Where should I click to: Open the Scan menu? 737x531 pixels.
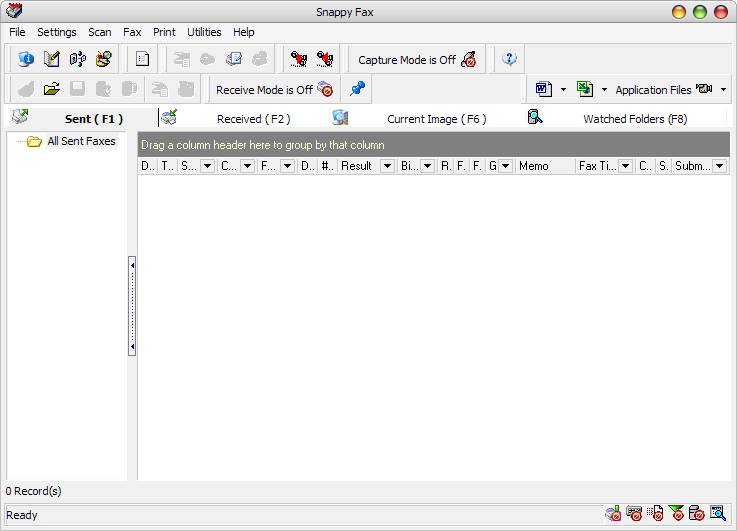coord(100,32)
